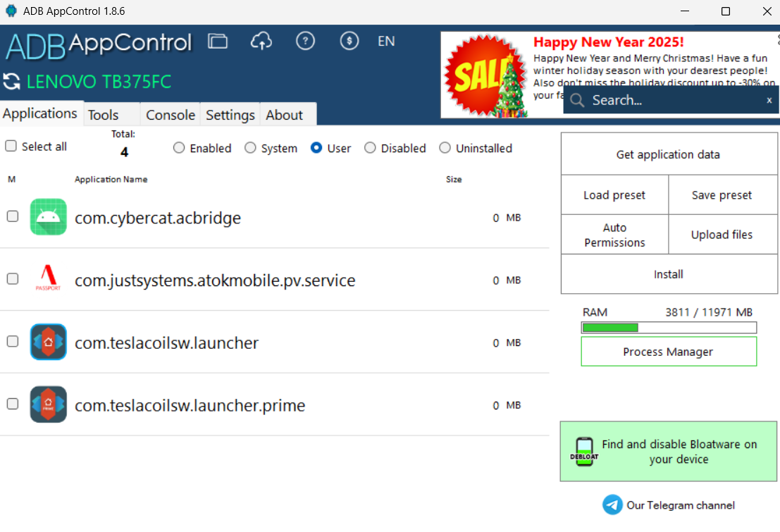
Task: Click the Happy New Year 2025 headline
Action: click(608, 42)
